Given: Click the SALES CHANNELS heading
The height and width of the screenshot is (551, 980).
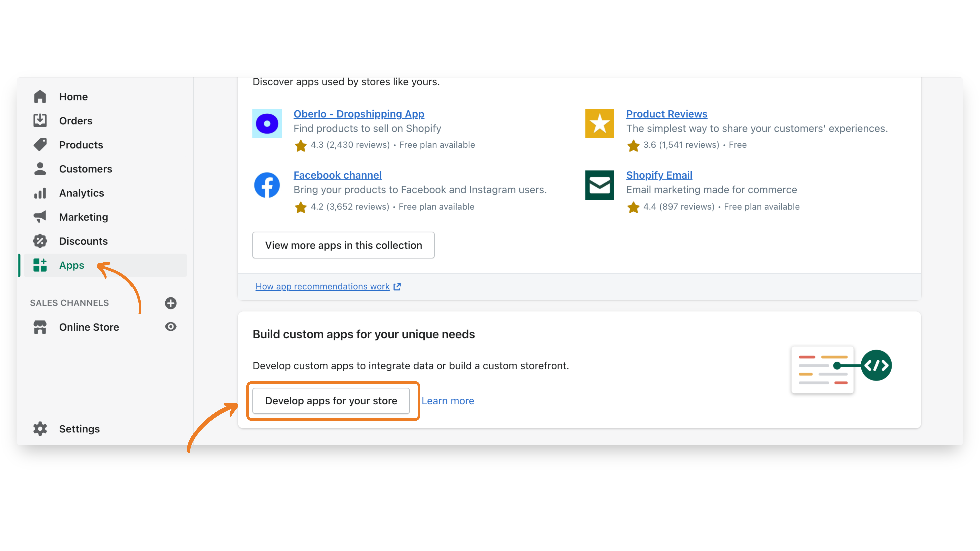Looking at the screenshot, I should pyautogui.click(x=69, y=303).
